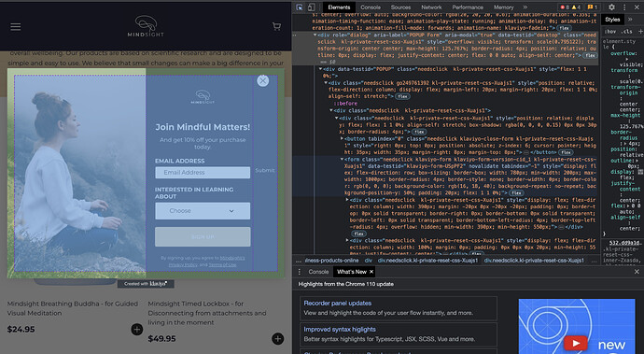Viewport: 644px width, 354px height.
Task: Click flex badge on role=dialog div
Action: tap(591, 55)
